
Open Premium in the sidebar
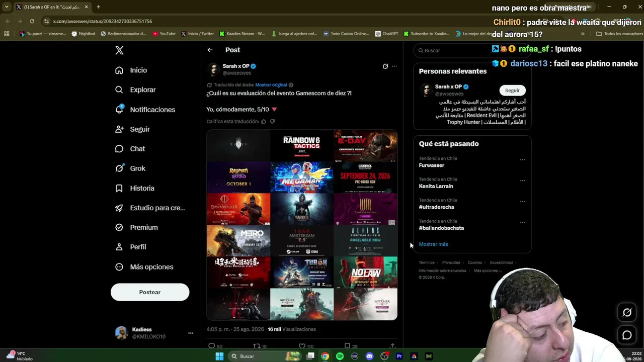point(136,227)
